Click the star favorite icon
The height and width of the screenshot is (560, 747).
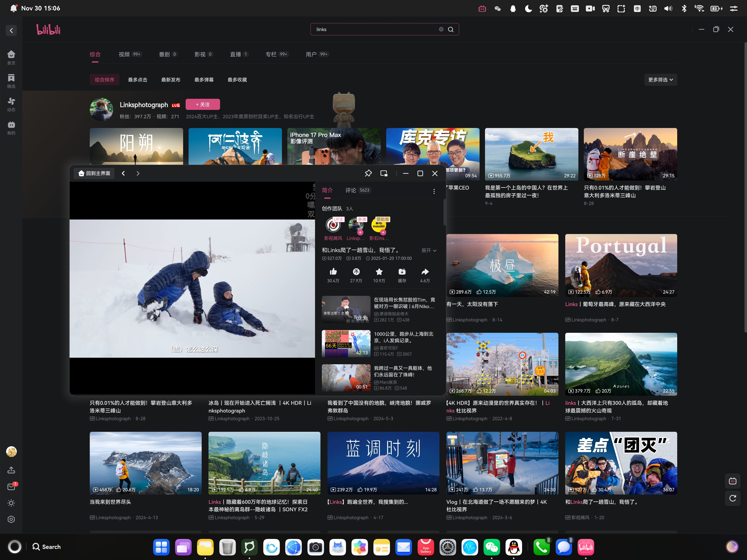pos(379,272)
